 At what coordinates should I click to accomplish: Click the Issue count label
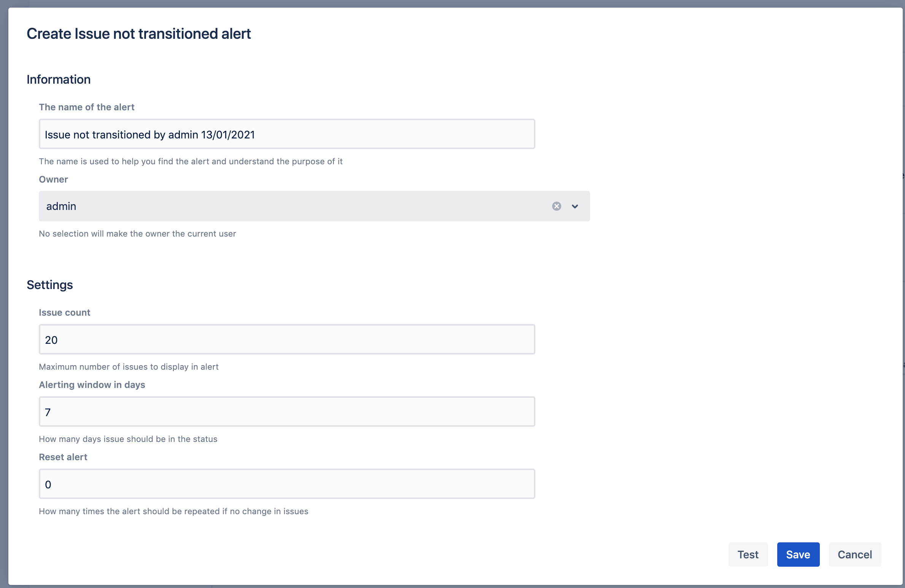64,313
